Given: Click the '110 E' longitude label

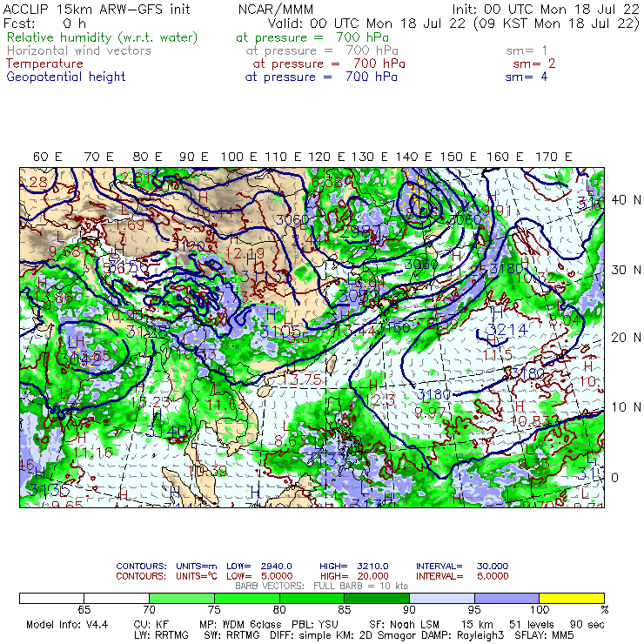Looking at the screenshot, I should (x=283, y=157).
